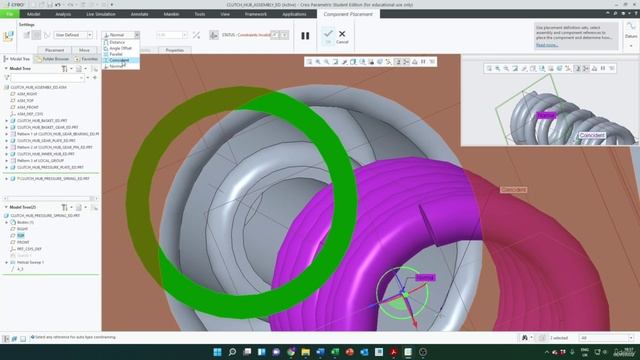Viewport: 640px width, 360px height.
Task: Click the model tree filter field
Action: coord(47,78)
